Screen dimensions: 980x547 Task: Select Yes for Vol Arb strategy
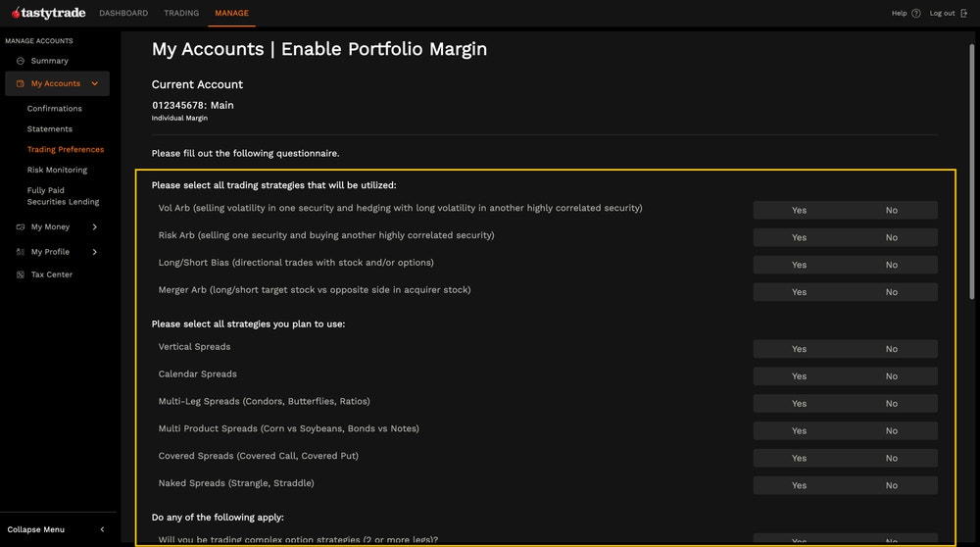(799, 210)
